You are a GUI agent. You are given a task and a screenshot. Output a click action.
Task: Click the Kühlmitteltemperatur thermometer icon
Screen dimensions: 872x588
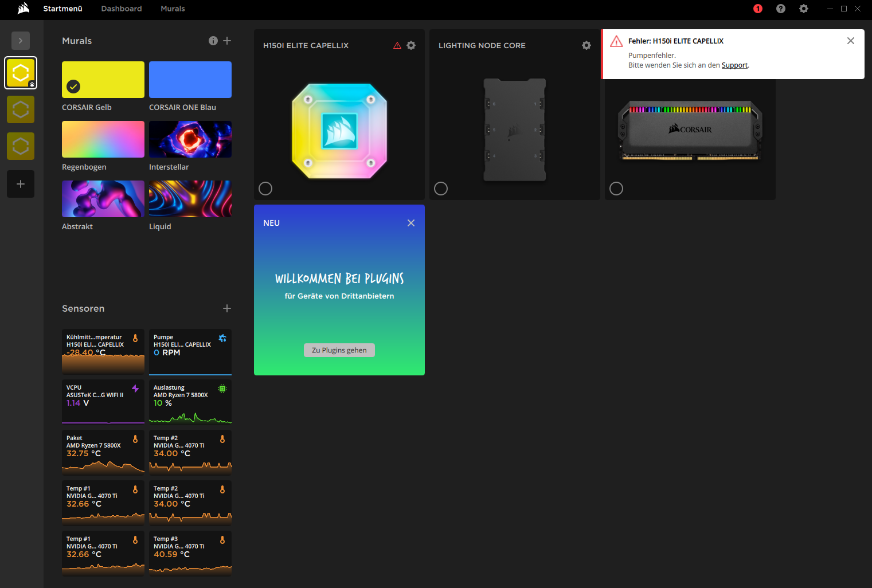(135, 338)
